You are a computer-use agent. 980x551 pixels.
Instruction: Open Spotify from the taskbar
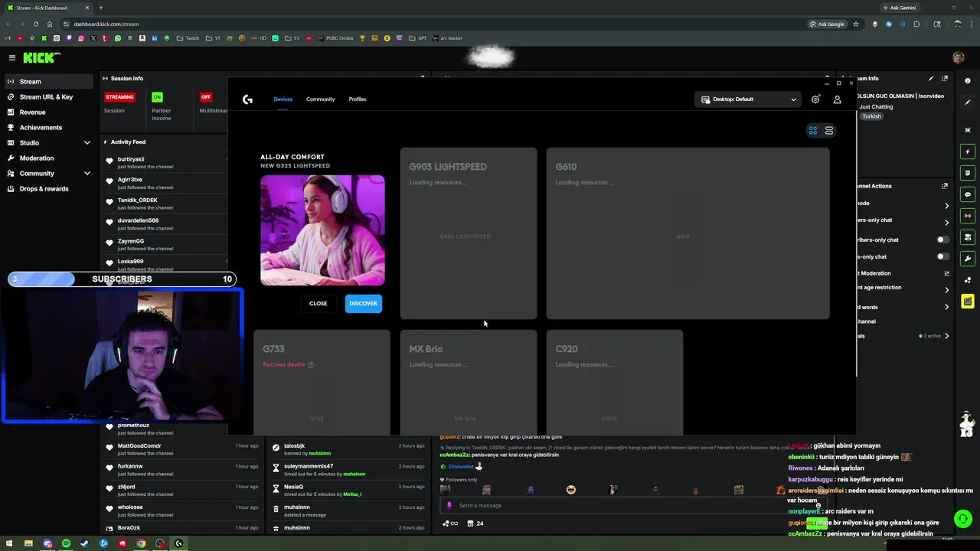click(x=66, y=543)
